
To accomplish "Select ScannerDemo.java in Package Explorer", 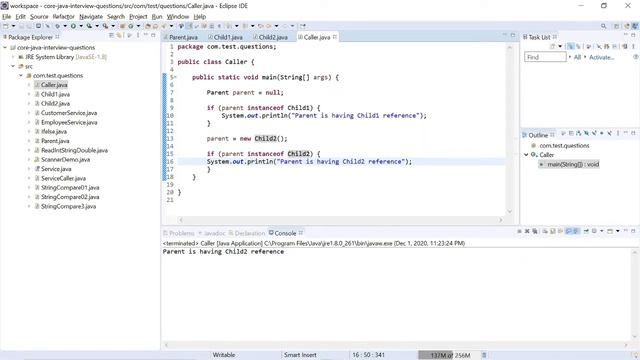I will click(x=65, y=160).
